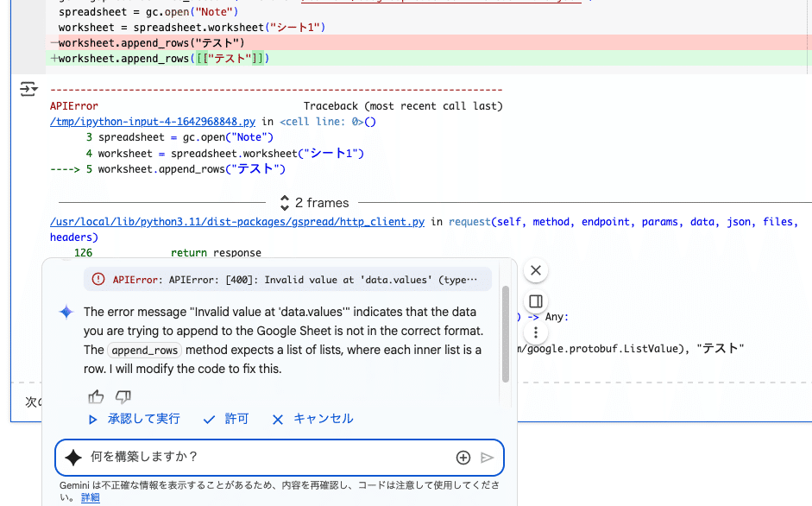Click the Gemini sparkle icon in prompt box

[x=72, y=458]
